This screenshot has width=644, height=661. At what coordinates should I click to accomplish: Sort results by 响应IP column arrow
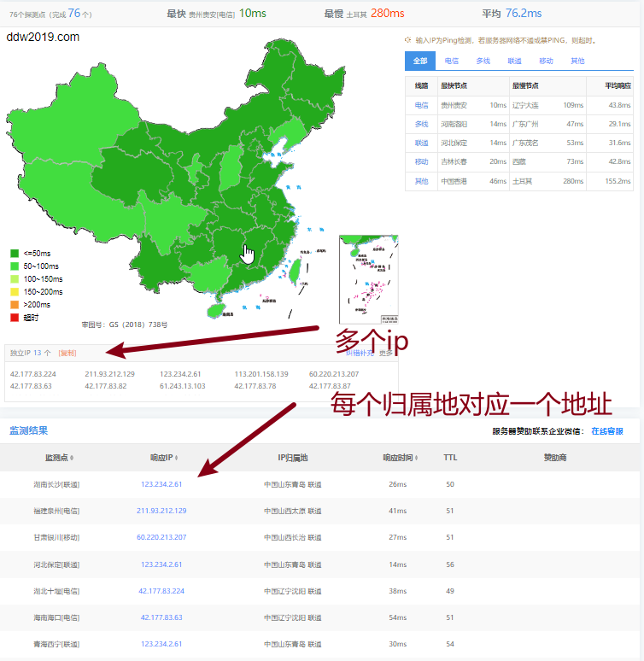click(x=176, y=458)
